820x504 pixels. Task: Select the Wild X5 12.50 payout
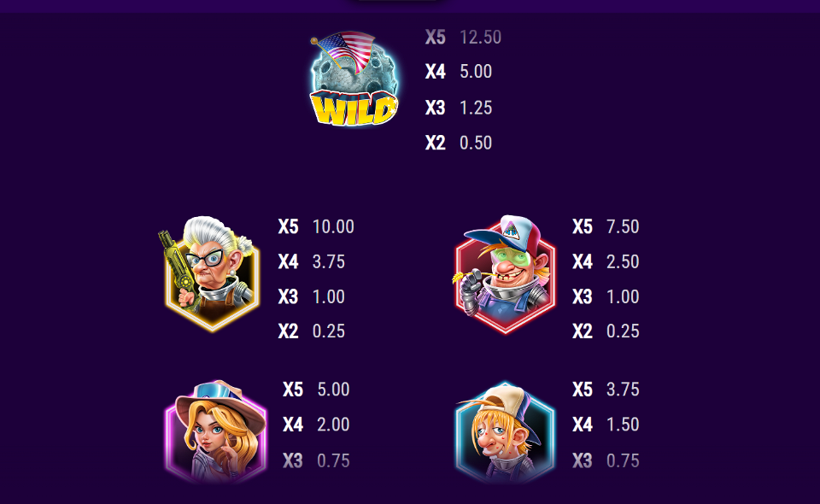click(463, 37)
